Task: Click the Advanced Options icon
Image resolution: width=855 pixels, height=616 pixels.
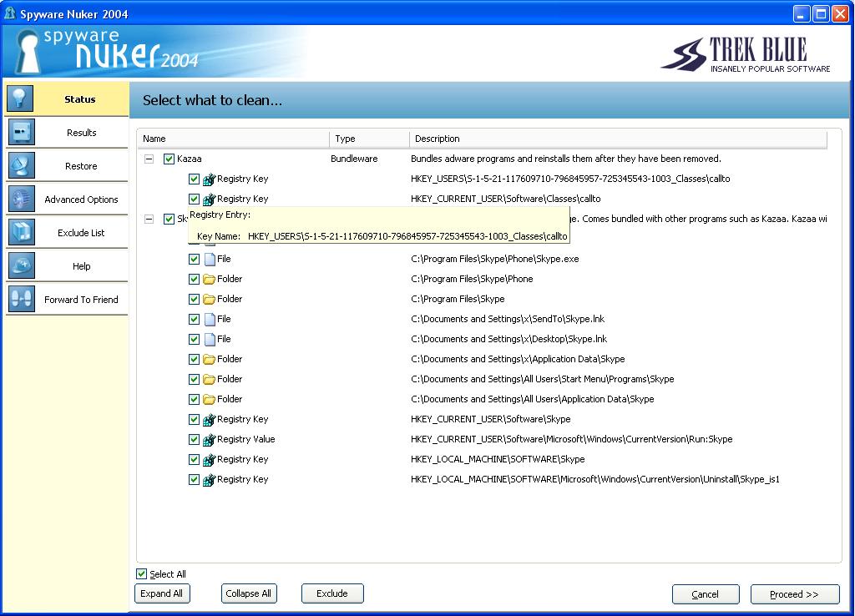Action: pyautogui.click(x=21, y=199)
